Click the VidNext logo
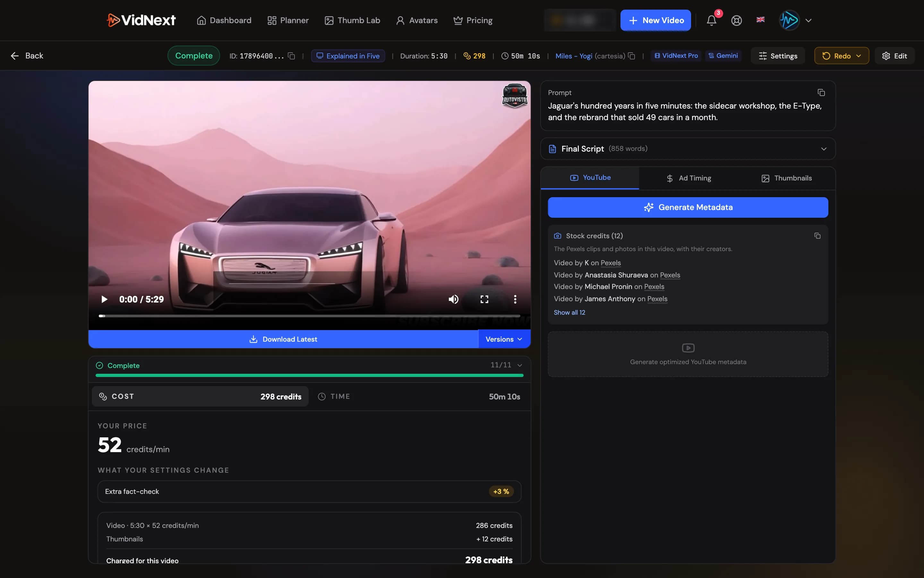Viewport: 924px width, 578px height. [x=141, y=20]
